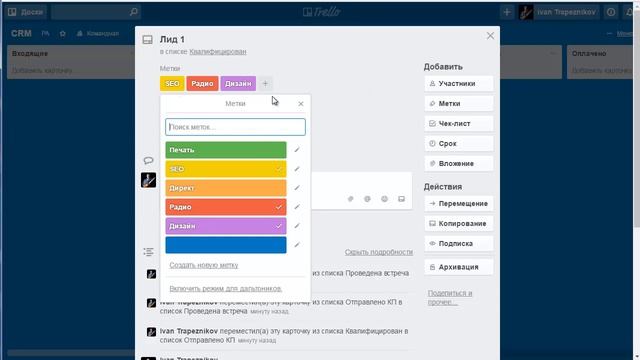This screenshot has height=360, width=640.
Task: Open the Участники add button
Action: coord(459,83)
